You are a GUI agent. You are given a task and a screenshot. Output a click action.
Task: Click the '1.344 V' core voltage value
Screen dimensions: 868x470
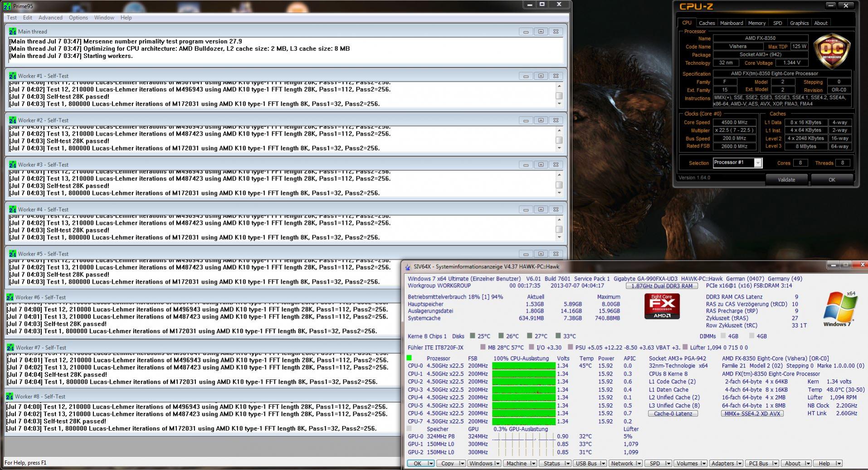coord(791,63)
